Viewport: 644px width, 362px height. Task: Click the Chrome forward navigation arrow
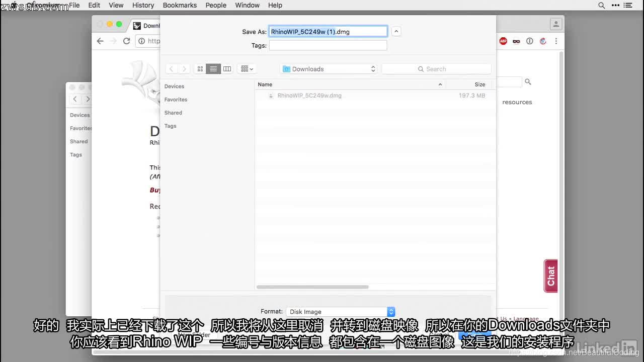pyautogui.click(x=113, y=41)
